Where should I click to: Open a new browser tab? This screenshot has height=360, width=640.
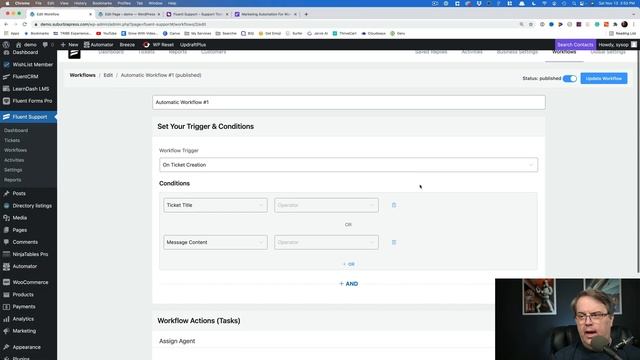pos(306,14)
